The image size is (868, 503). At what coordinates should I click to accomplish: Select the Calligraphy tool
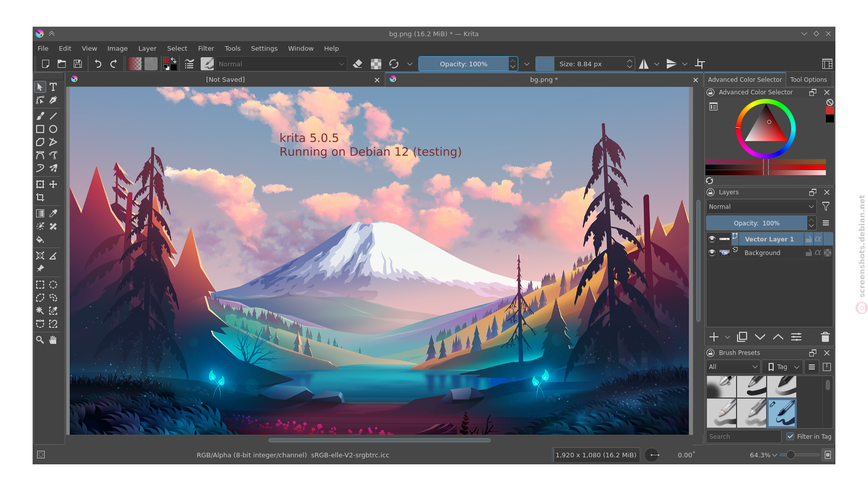click(53, 100)
